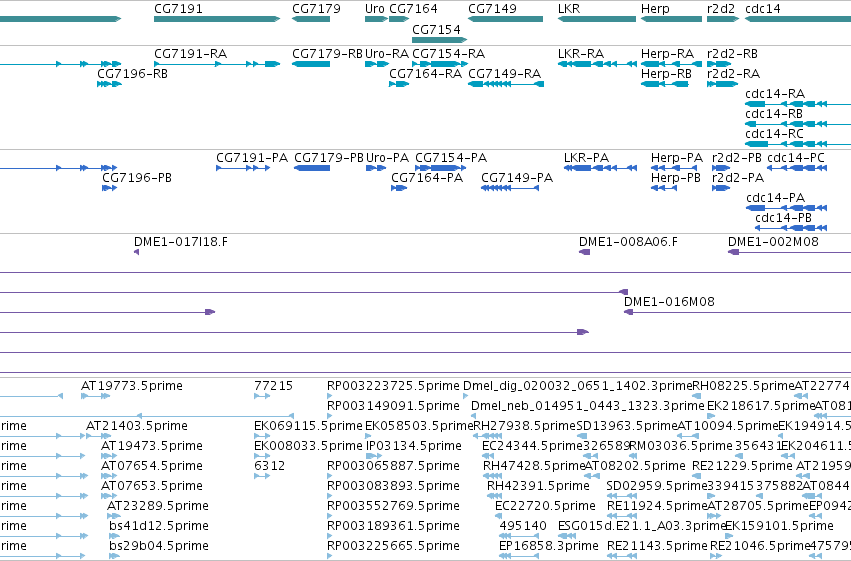Select the Herp-PB protein label
Screen dimensions: 851x561
(x=676, y=178)
